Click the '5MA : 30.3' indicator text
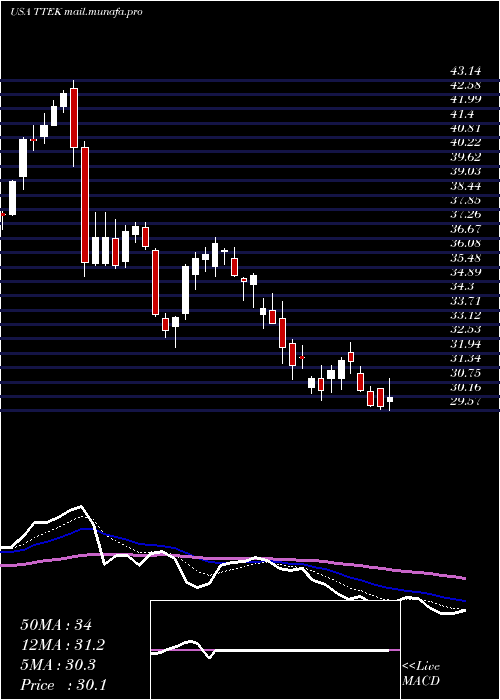 coord(58,665)
